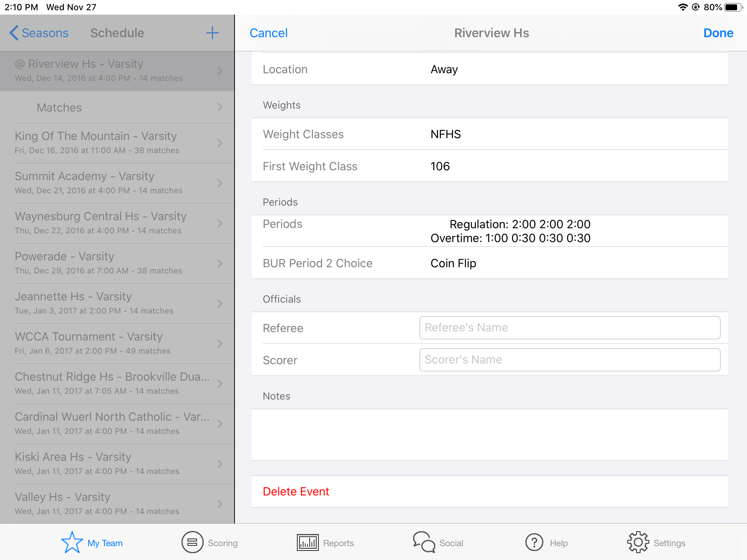The width and height of the screenshot is (747, 560).
Task: Open chevron for Waynesburg Central Hs
Action: (220, 223)
